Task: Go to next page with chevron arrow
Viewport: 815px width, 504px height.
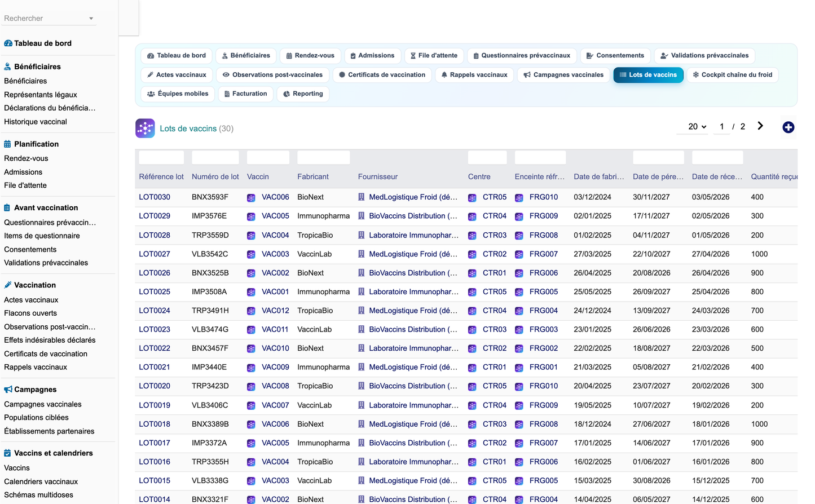Action: click(x=760, y=126)
